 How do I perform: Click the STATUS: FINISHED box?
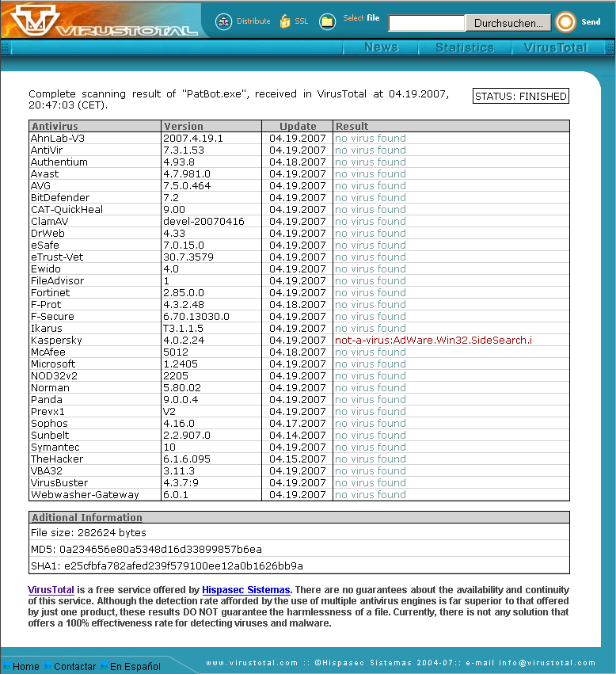tap(520, 97)
